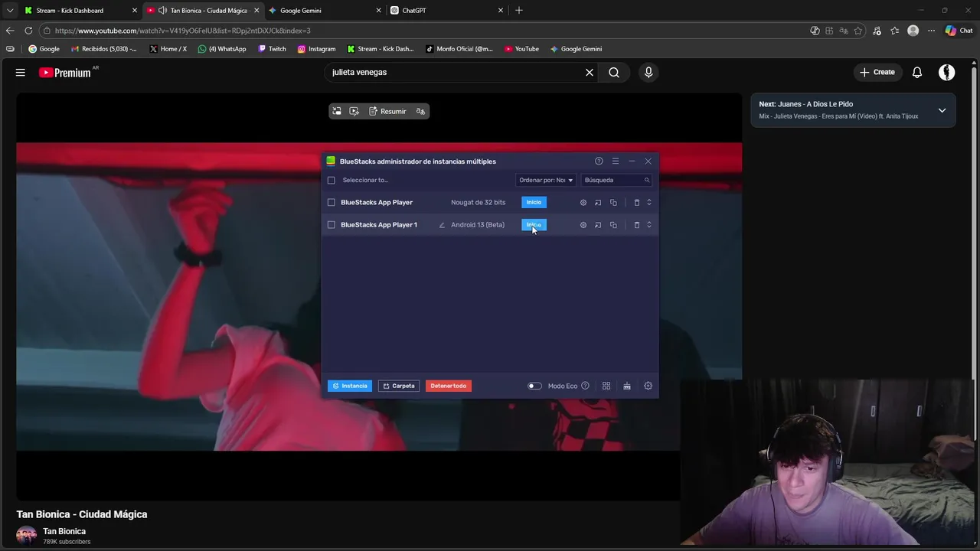This screenshot has height=551, width=980.
Task: Toggle Seleccionar todo checkbox
Action: [x=332, y=181]
